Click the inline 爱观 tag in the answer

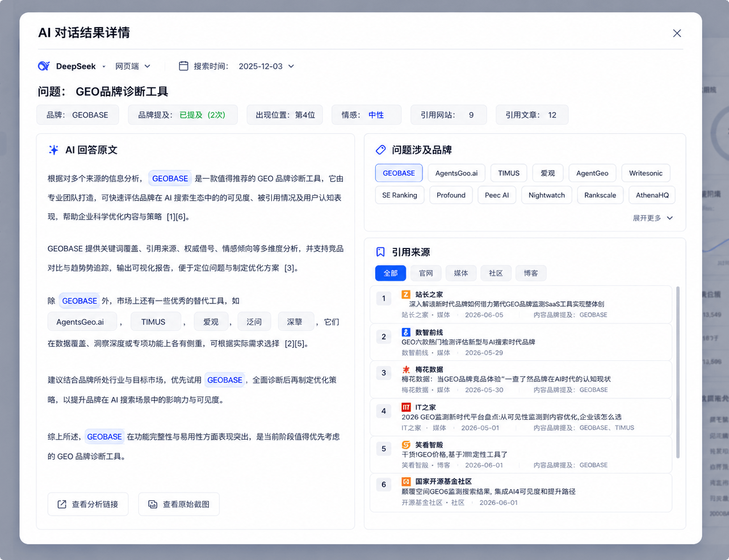pos(211,322)
